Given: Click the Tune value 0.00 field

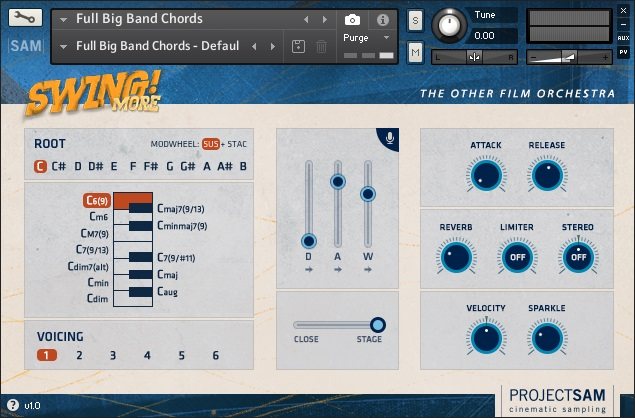Looking at the screenshot, I should click(x=492, y=36).
